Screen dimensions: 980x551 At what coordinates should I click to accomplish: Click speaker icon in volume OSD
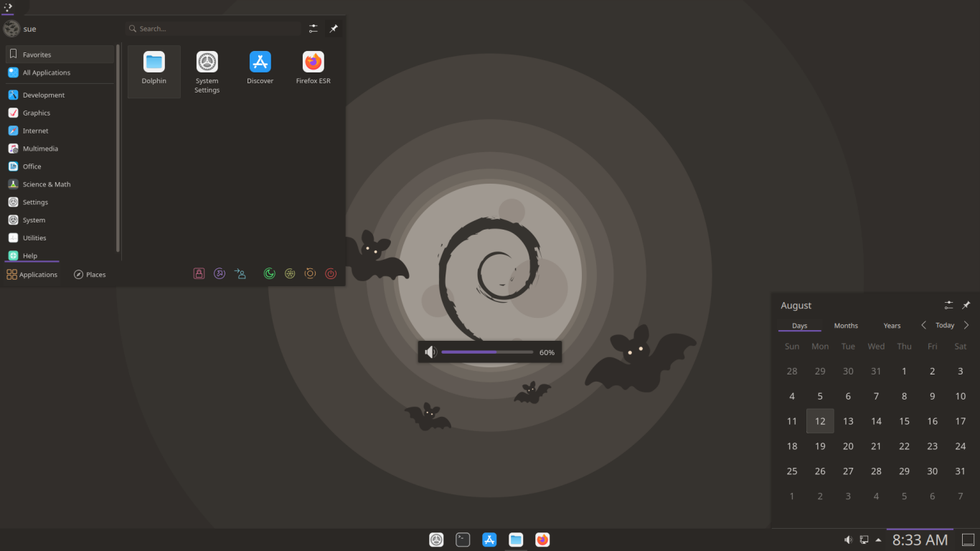430,352
